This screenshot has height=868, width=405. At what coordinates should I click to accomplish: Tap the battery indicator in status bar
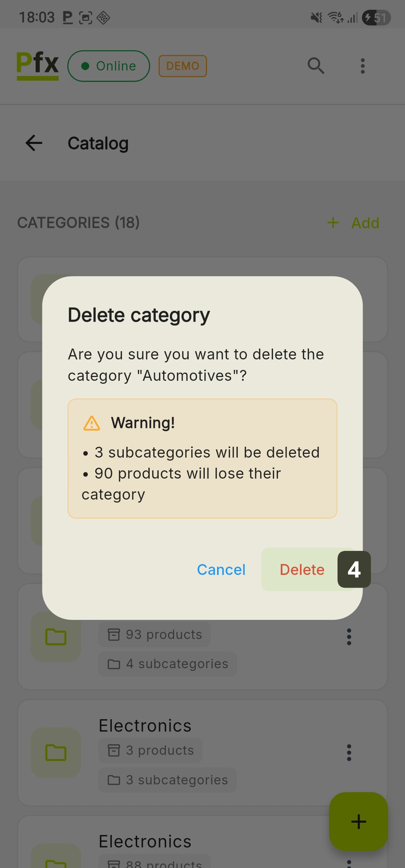pos(376,18)
